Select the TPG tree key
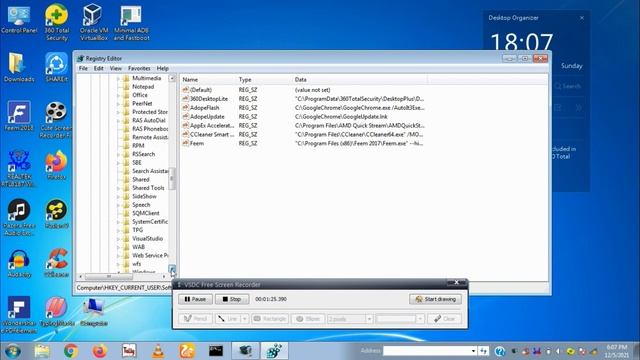This screenshot has width=640, height=360. 138,230
